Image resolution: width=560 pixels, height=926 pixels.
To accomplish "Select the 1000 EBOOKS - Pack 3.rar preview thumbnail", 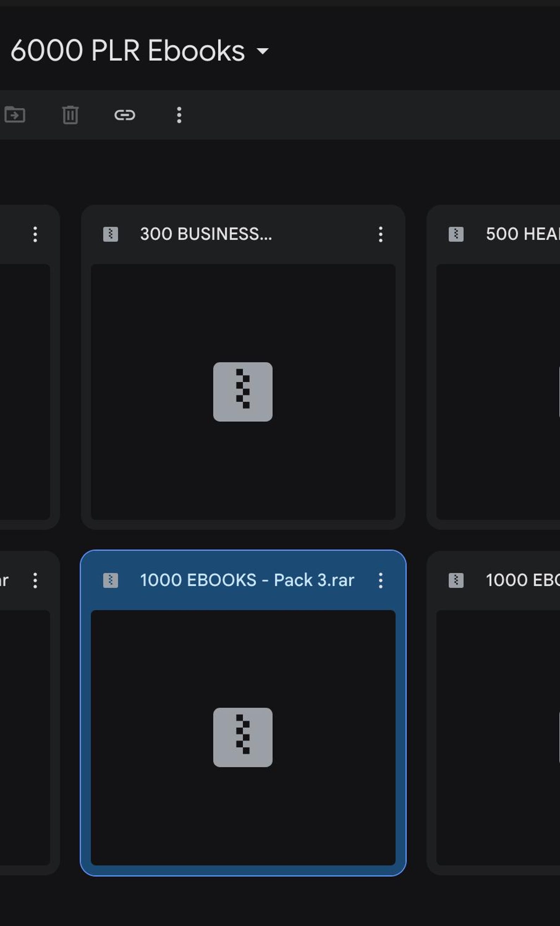I will (243, 738).
